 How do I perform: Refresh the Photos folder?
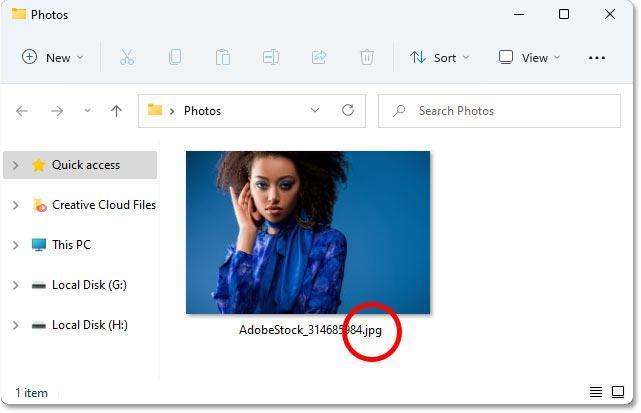click(348, 110)
